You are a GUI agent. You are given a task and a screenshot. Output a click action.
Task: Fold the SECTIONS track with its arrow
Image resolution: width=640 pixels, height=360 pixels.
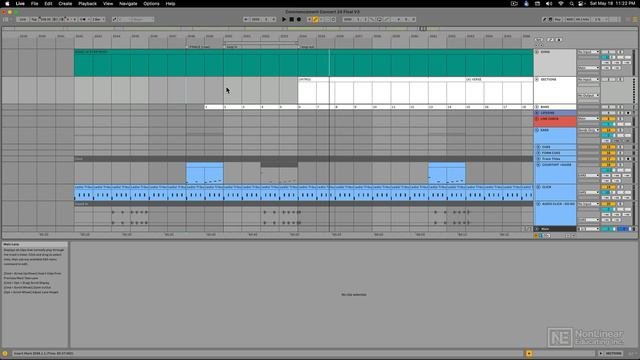[x=537, y=80]
